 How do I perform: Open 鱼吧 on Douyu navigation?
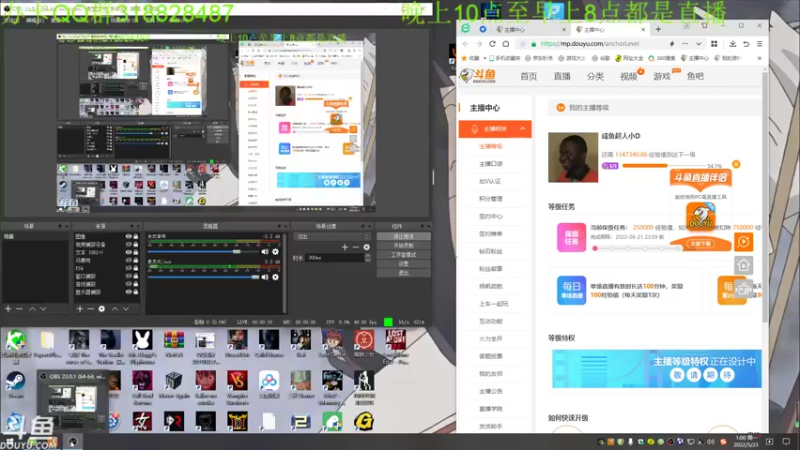pos(695,77)
